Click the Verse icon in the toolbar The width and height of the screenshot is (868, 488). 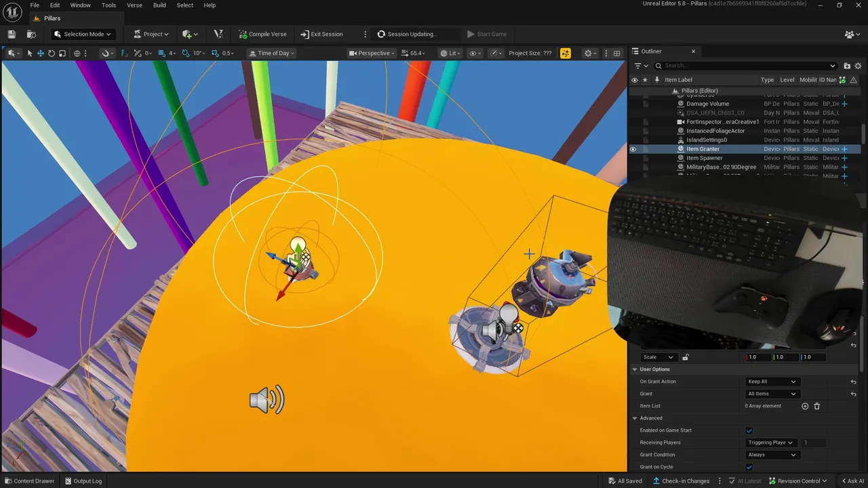pos(218,34)
